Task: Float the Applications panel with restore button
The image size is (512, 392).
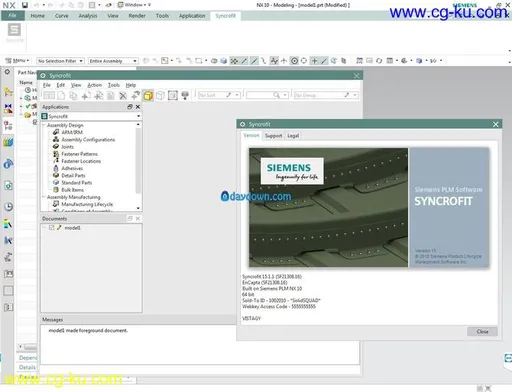Action: pos(130,107)
